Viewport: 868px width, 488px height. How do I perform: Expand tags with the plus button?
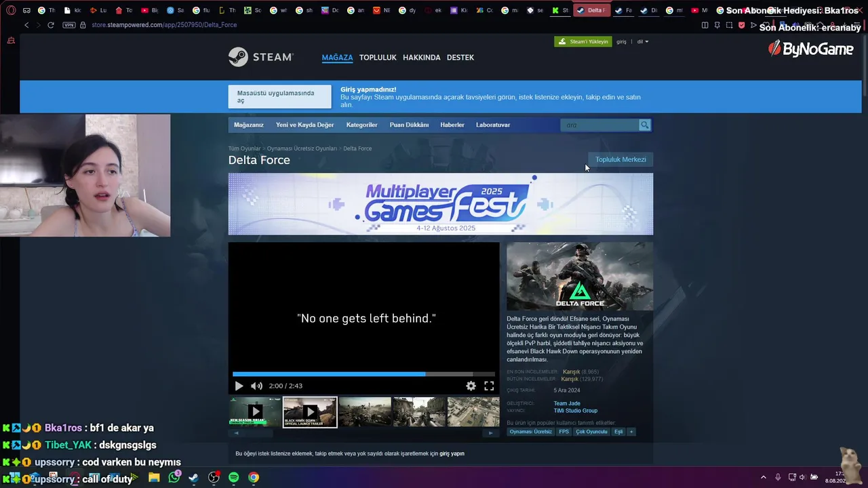click(631, 432)
